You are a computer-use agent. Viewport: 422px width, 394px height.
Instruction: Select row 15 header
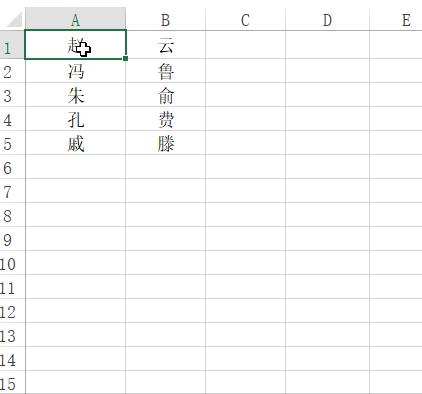12,383
